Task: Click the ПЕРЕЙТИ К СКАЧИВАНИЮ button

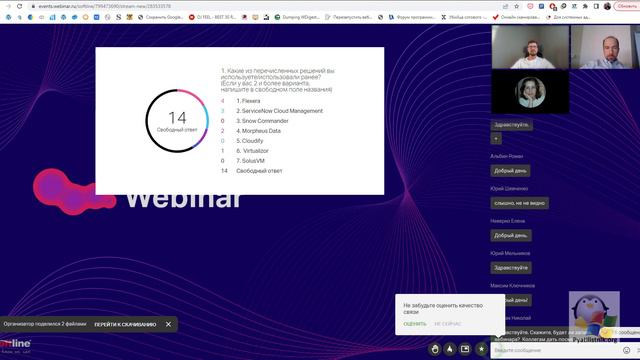Action: coord(125,324)
